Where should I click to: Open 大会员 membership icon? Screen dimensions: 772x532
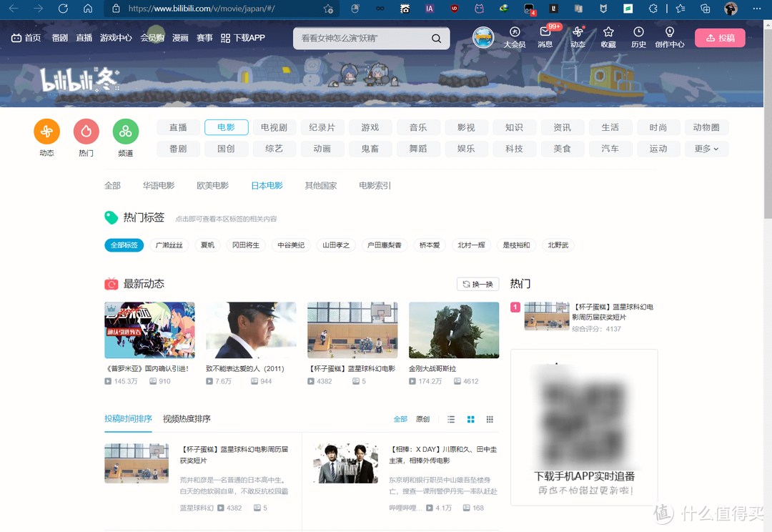pos(515,37)
